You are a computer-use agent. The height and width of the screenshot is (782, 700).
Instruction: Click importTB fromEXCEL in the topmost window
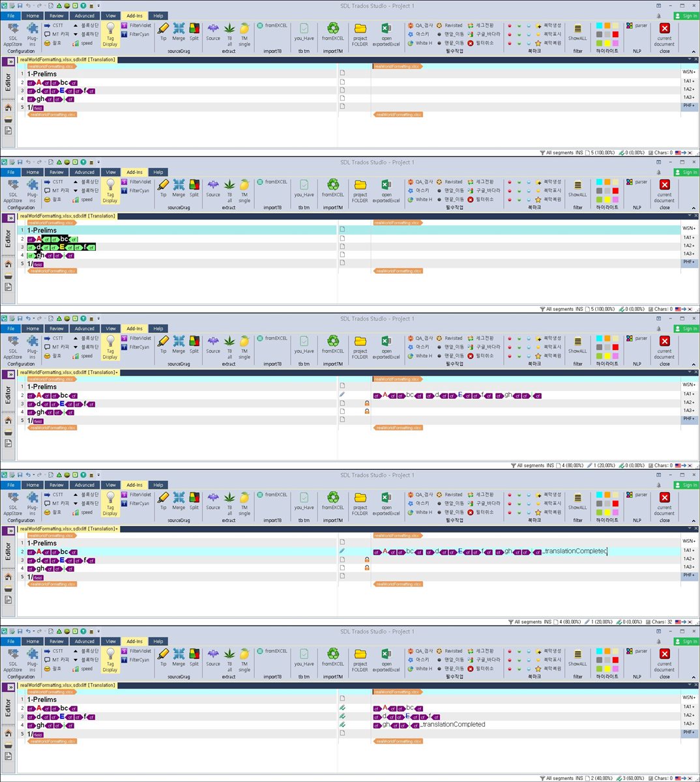tap(272, 26)
